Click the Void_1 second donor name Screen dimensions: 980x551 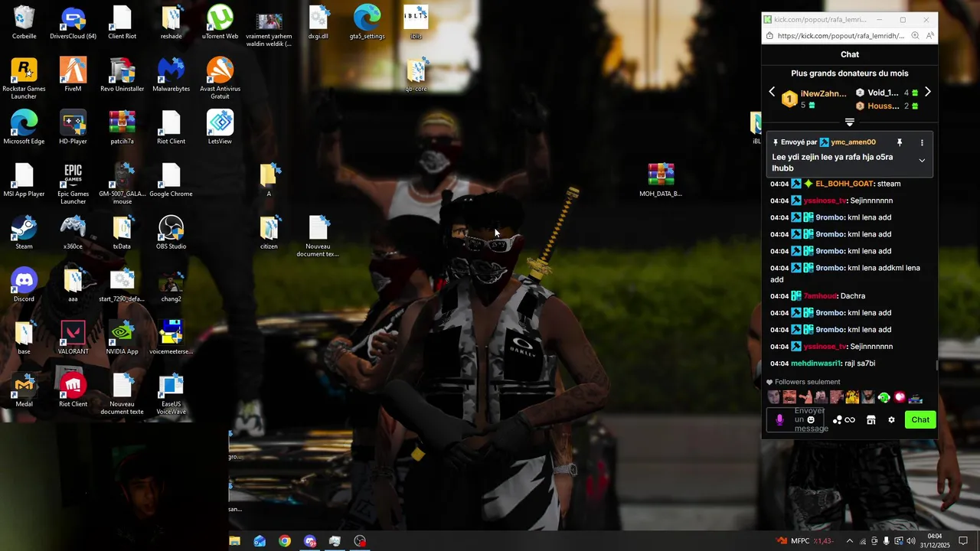click(883, 93)
